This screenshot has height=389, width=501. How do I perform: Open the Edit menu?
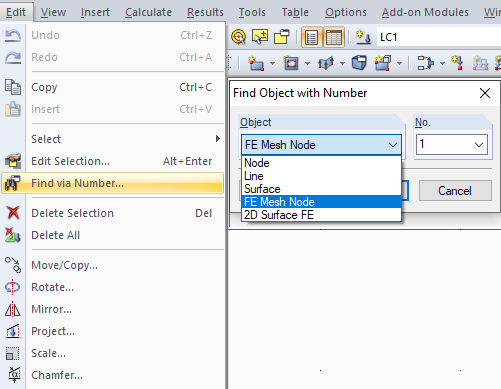coord(16,12)
